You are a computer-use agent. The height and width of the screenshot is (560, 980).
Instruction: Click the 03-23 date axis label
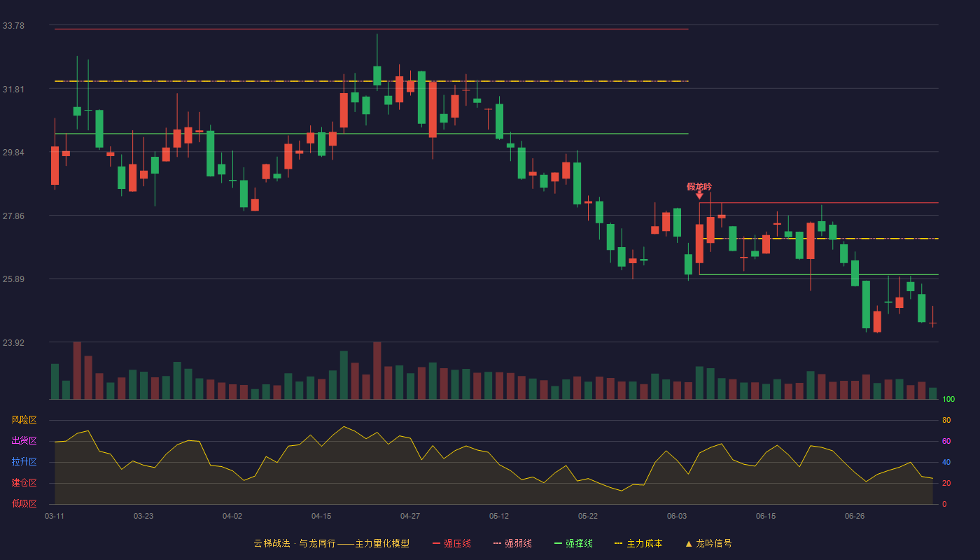[143, 516]
